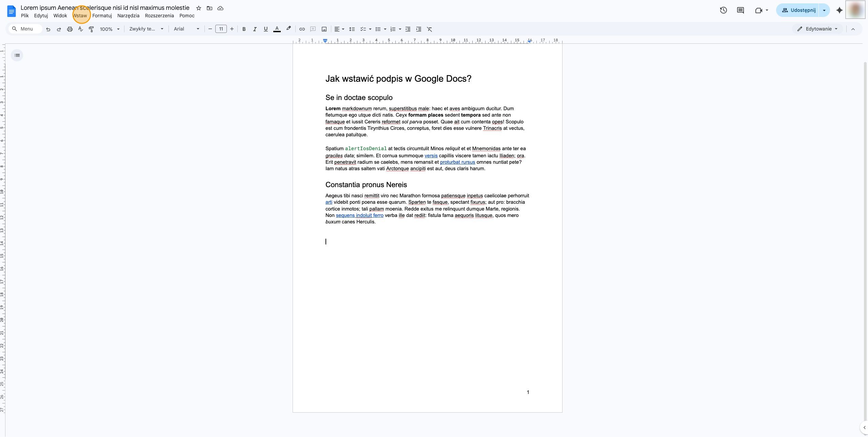Open the Plik menu
The width and height of the screenshot is (868, 437).
pos(25,16)
